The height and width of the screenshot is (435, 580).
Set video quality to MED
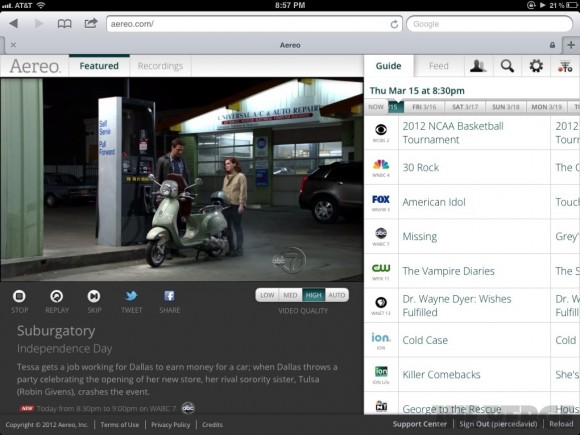(290, 295)
